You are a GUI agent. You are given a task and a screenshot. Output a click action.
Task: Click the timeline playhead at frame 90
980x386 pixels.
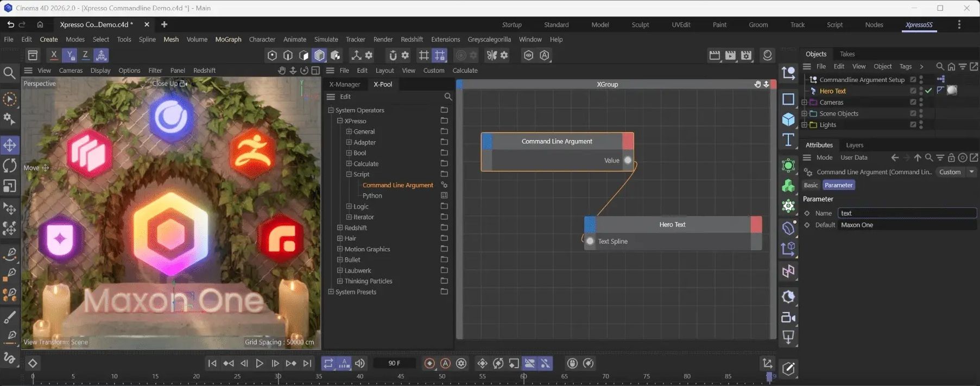pyautogui.click(x=769, y=376)
